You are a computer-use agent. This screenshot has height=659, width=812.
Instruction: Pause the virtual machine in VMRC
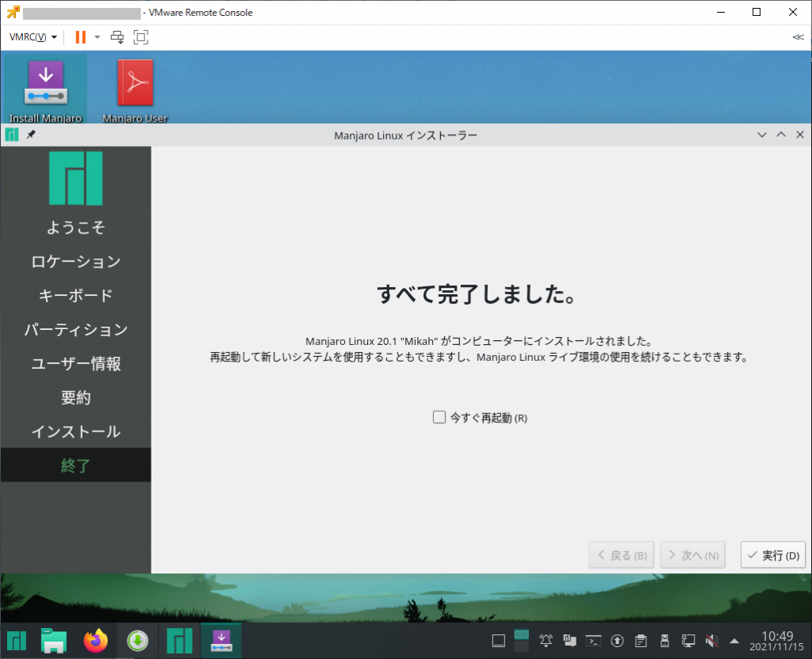click(x=80, y=37)
